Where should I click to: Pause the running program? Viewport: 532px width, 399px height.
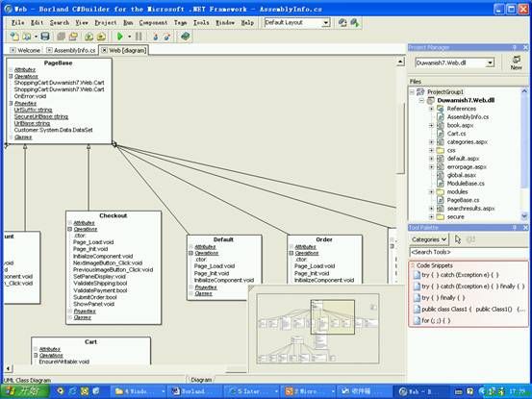[x=139, y=37]
